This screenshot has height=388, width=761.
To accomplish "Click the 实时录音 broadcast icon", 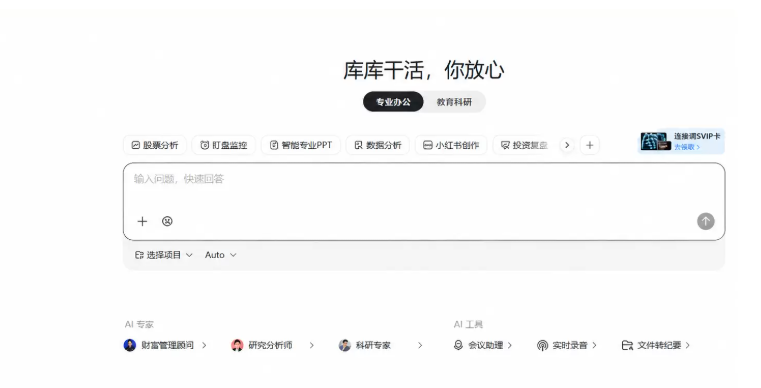I will [x=543, y=345].
